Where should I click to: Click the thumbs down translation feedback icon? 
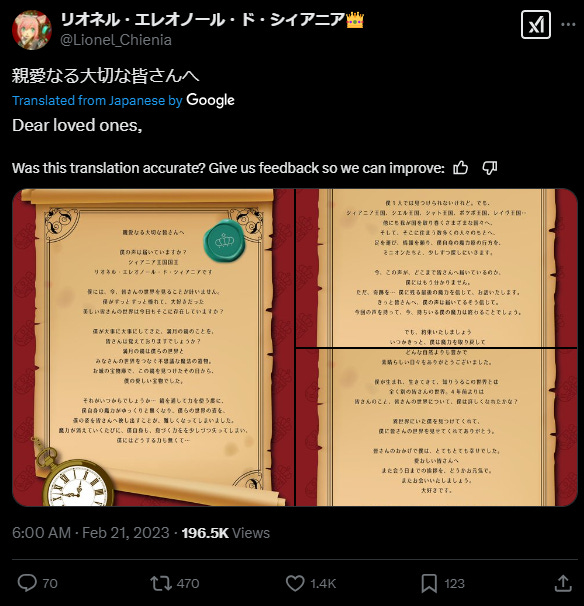490,168
